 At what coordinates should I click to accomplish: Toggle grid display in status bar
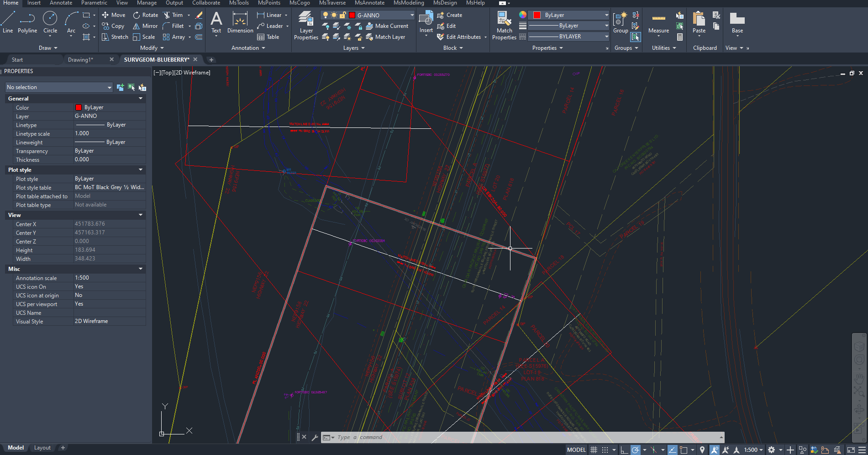point(594,450)
